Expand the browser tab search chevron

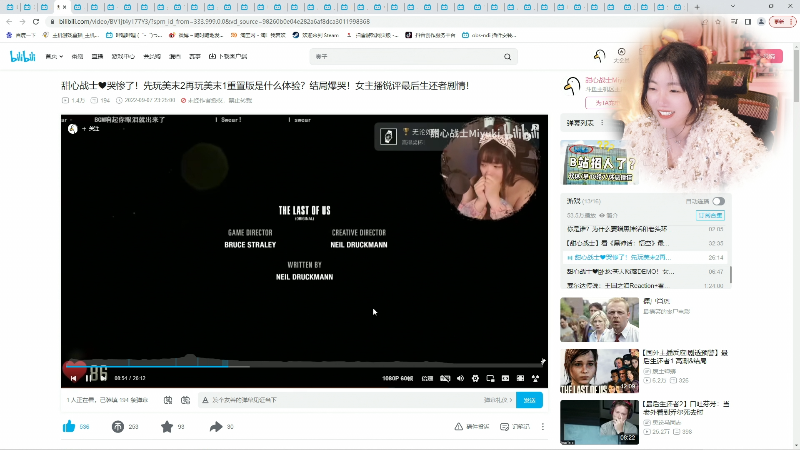click(x=733, y=6)
